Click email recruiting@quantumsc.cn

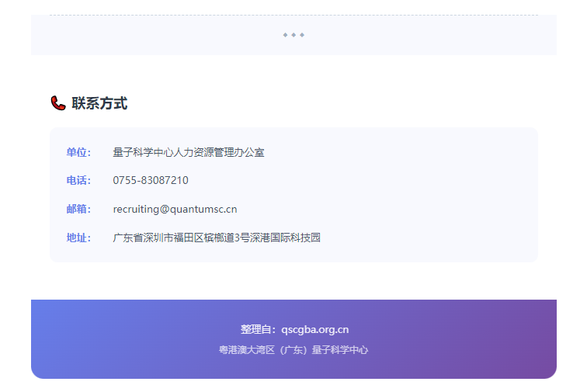tap(175, 210)
